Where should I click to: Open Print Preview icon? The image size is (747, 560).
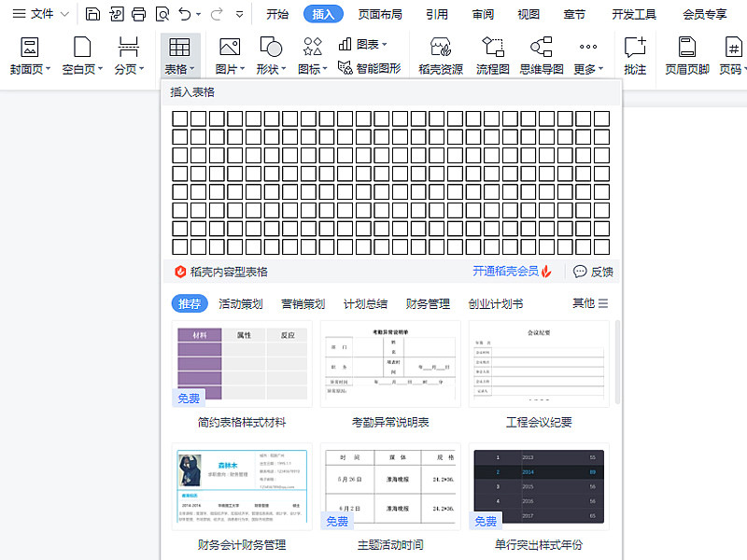(162, 14)
